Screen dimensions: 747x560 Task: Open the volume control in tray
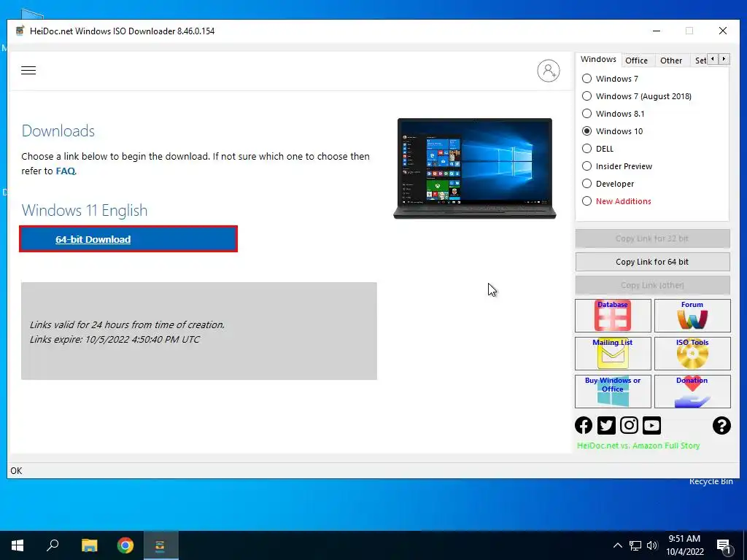tap(652, 545)
